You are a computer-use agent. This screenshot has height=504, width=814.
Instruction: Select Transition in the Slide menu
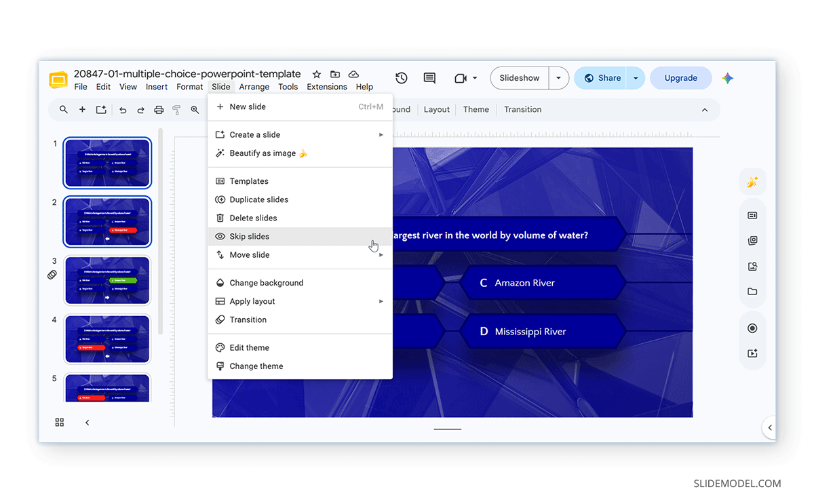tap(300, 319)
